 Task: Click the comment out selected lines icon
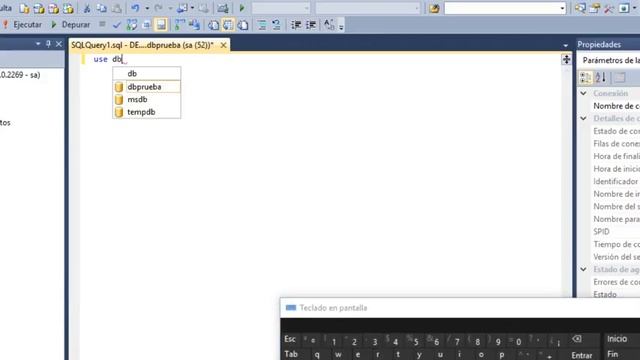262,25
